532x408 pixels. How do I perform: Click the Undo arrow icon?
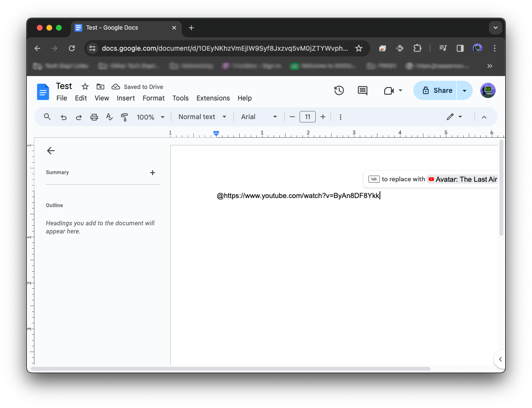(x=63, y=117)
